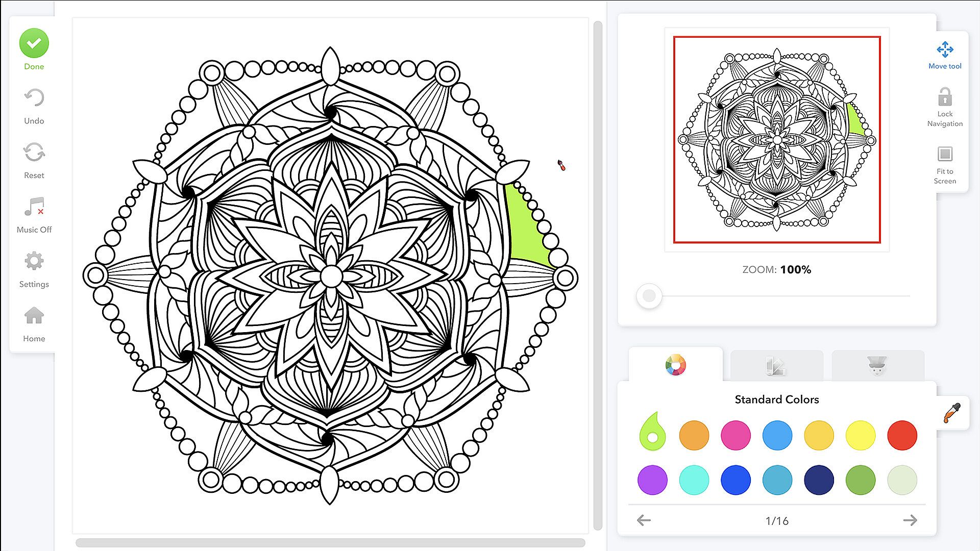Viewport: 980px width, 551px height.
Task: Go to next color palette page
Action: pyautogui.click(x=910, y=520)
